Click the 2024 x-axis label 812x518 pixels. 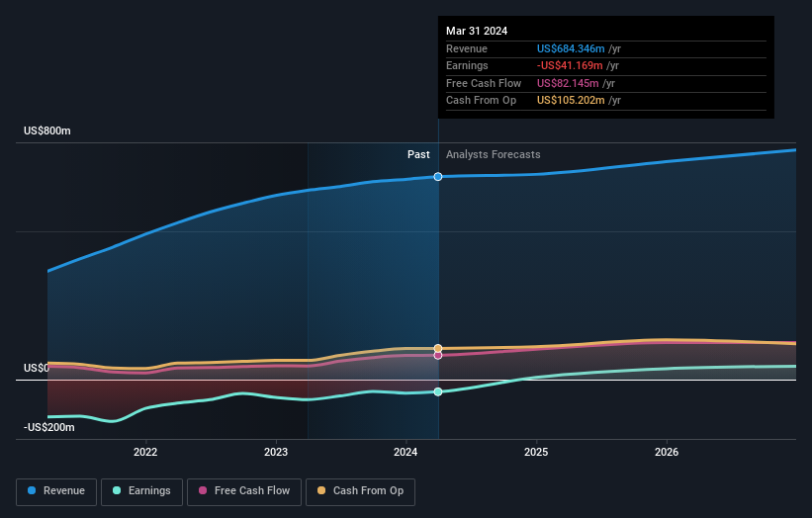click(406, 452)
